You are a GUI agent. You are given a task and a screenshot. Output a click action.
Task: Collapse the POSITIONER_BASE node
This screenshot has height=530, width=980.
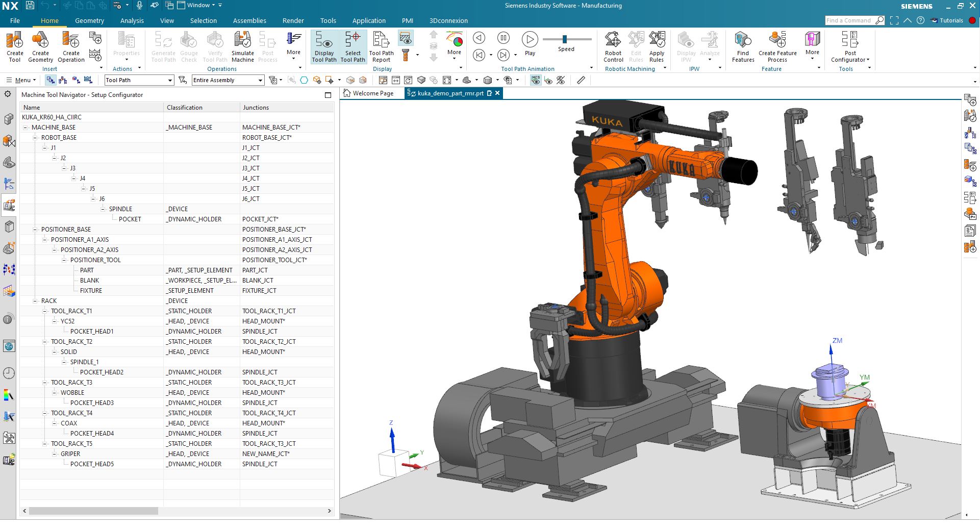(x=35, y=230)
